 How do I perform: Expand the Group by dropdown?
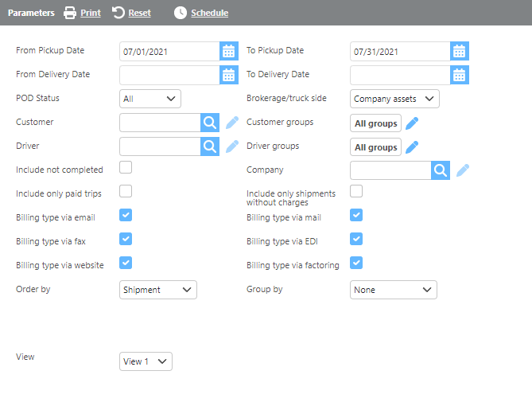(x=394, y=290)
